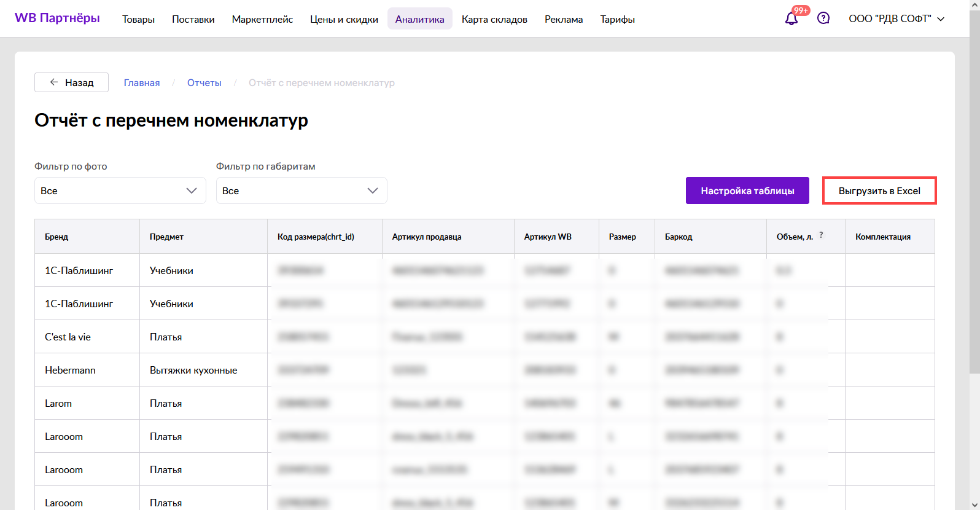Viewport: 980px width, 510px height.
Task: Select the Аналитика tab
Action: pyautogui.click(x=419, y=19)
